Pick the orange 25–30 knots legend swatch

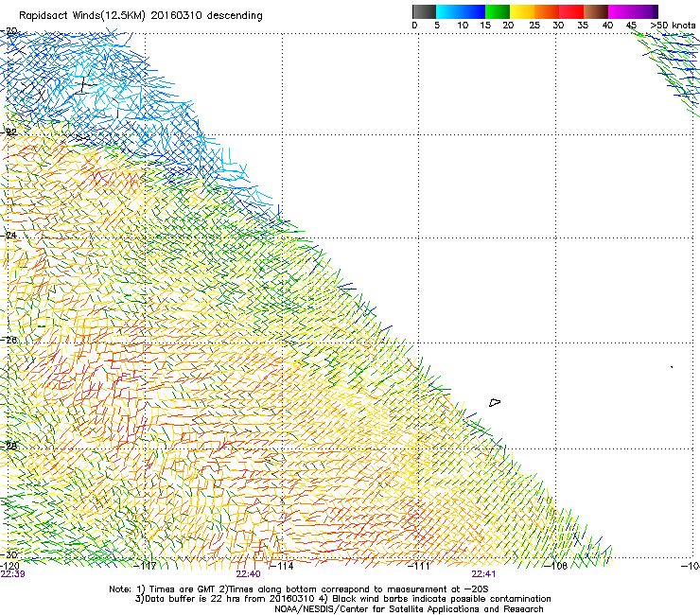(547, 11)
